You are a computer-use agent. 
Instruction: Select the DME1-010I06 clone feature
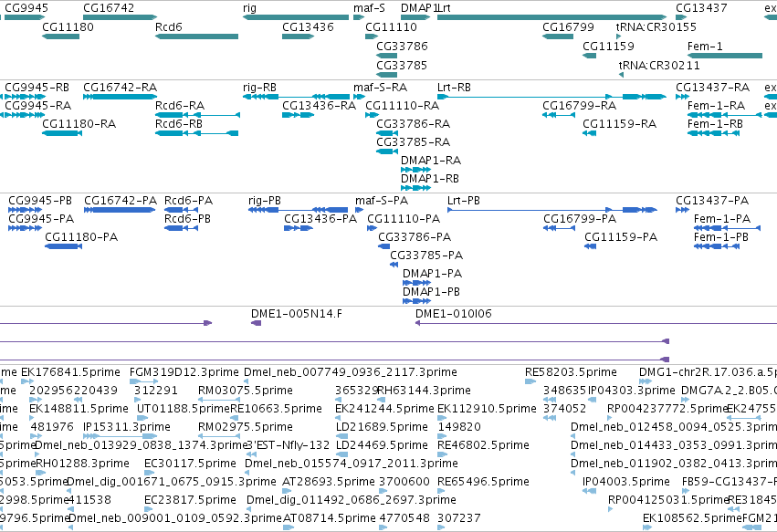pos(596,323)
